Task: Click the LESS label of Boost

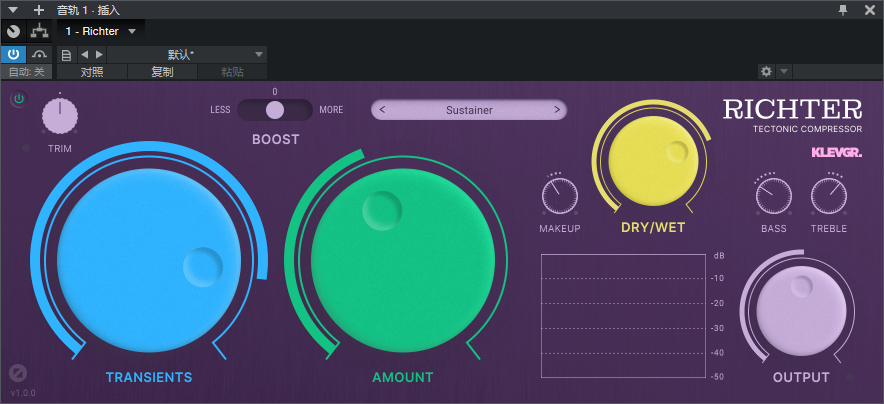Action: tap(220, 110)
